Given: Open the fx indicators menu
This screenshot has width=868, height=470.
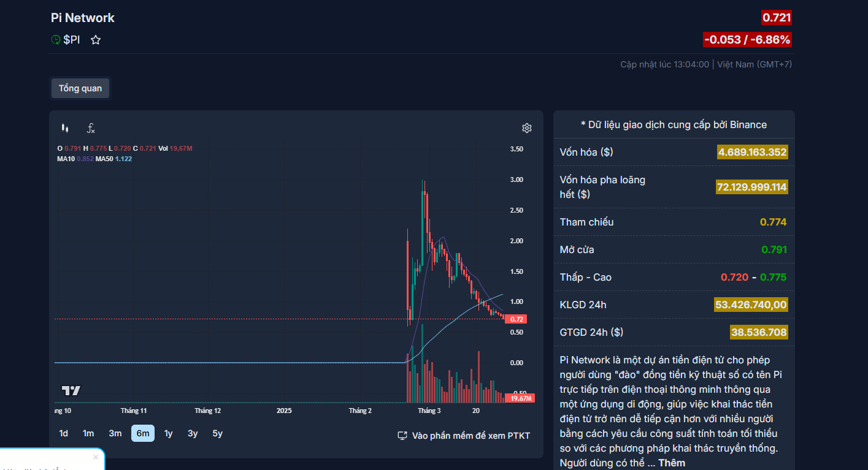Looking at the screenshot, I should tap(91, 128).
